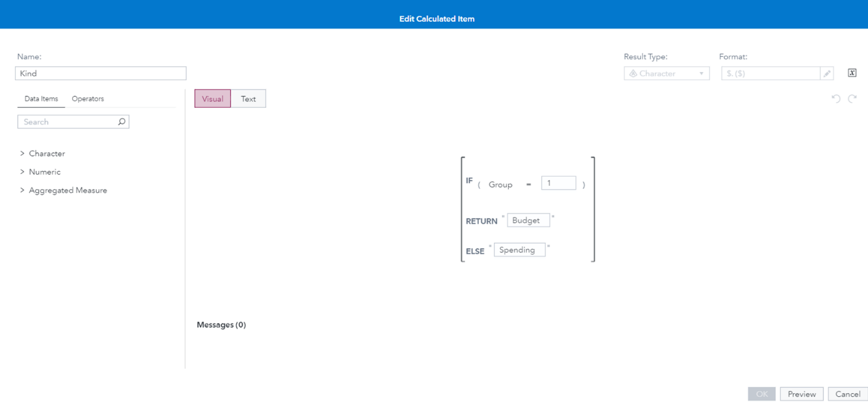
Task: Click the redo arrow icon
Action: [852, 98]
